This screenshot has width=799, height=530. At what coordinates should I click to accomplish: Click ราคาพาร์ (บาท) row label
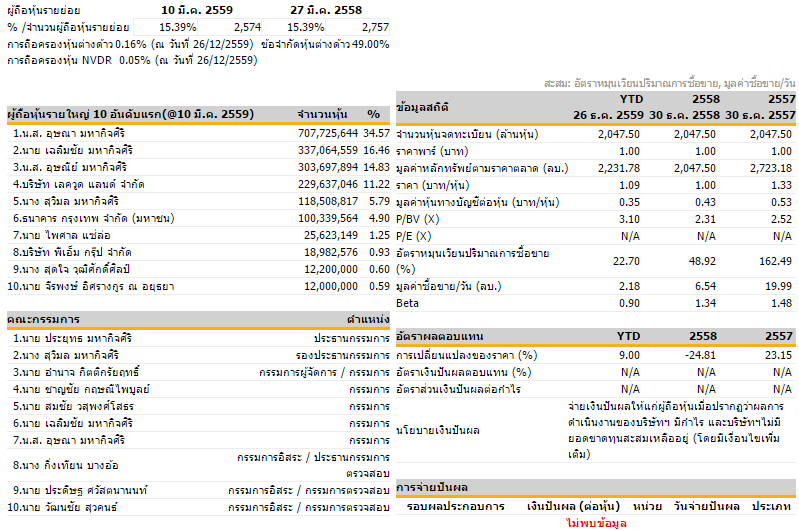(x=432, y=151)
